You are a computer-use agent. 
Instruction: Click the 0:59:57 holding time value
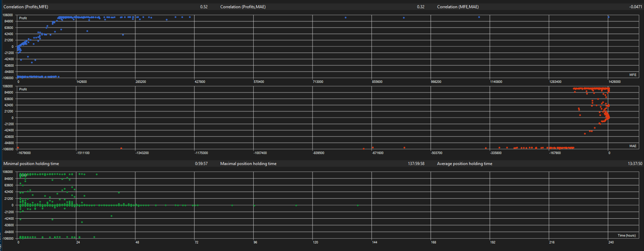[x=201, y=164]
